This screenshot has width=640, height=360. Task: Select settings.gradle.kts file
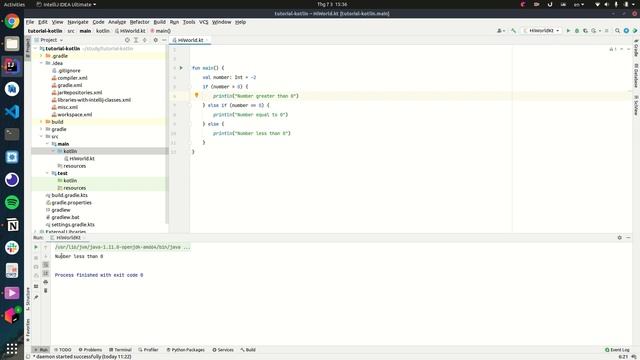pyautogui.click(x=73, y=225)
